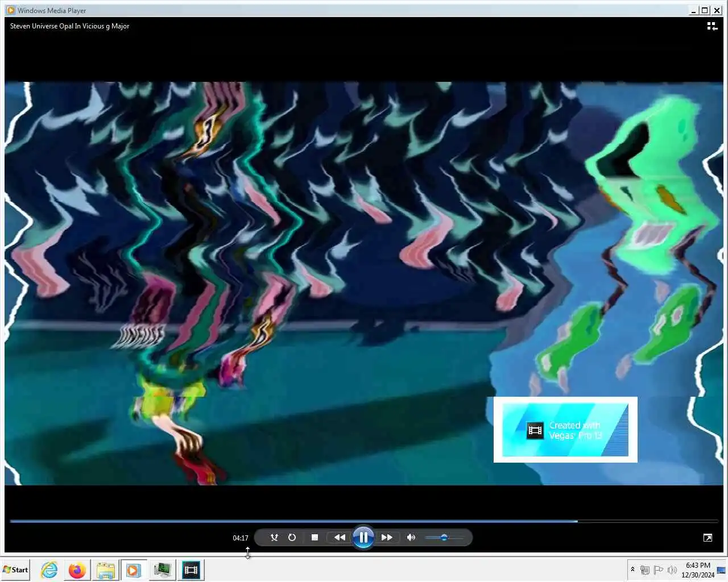Stop playback with the square Stop button
This screenshot has width=728, height=582.
tap(315, 537)
